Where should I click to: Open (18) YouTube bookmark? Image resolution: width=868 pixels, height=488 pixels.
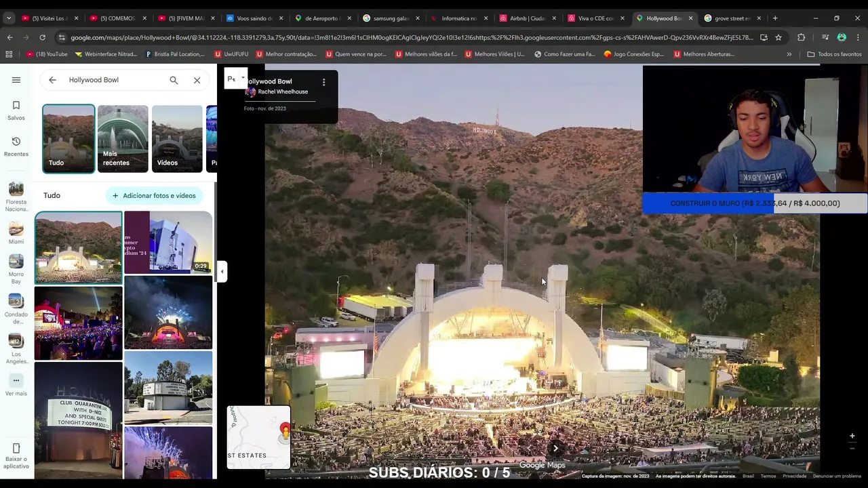pyautogui.click(x=47, y=54)
